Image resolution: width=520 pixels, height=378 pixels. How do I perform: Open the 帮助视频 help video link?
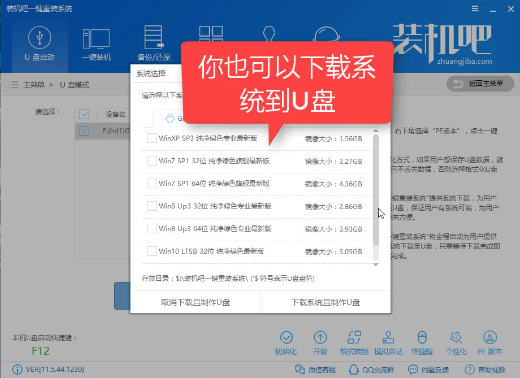pos(485,369)
